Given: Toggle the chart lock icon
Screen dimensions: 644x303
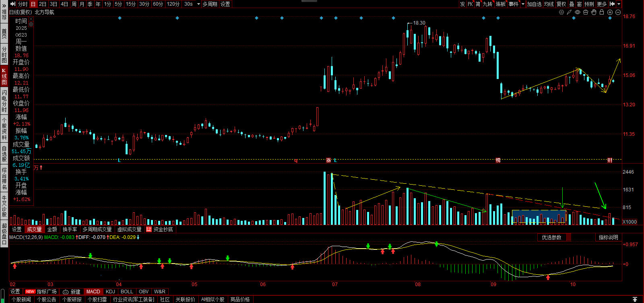Looking at the screenshot, I should click(602, 12).
